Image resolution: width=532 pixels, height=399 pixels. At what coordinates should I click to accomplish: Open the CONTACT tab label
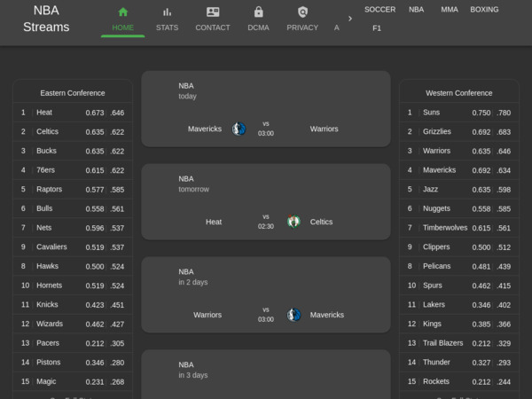(x=213, y=27)
